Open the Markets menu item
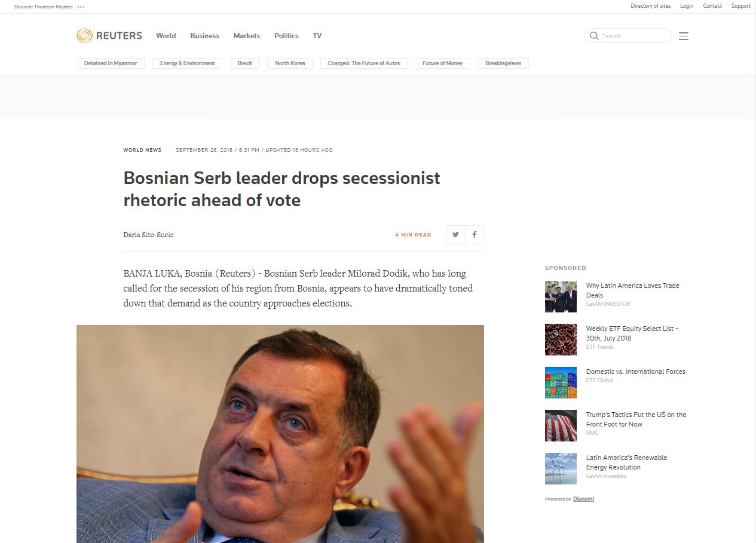Viewport: 756px width, 543px height. [x=247, y=36]
